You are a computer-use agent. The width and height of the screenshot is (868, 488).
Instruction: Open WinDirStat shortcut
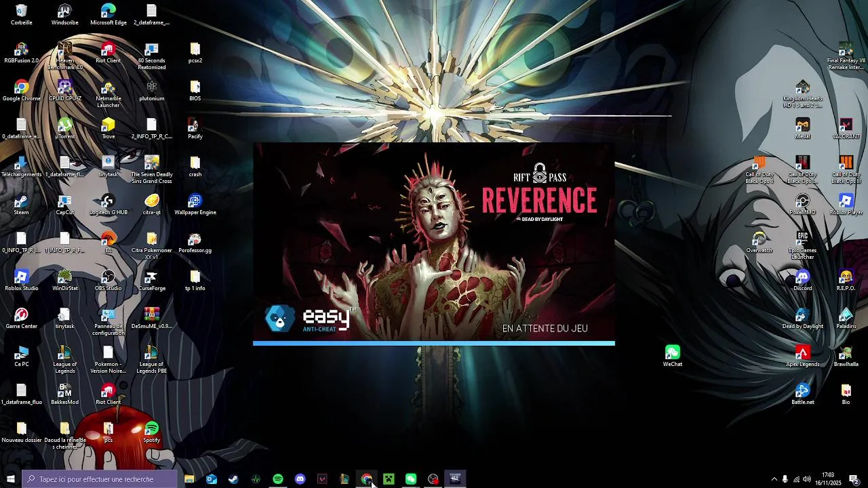click(x=65, y=281)
